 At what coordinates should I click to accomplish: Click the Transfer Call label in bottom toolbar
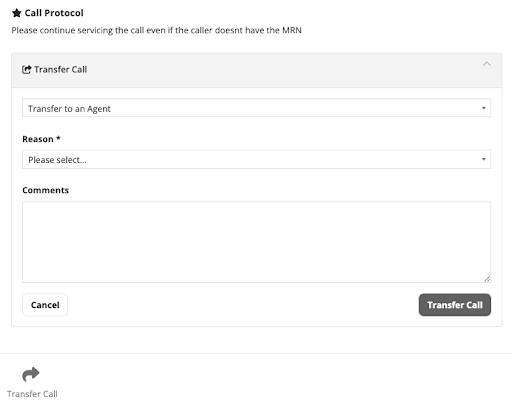click(x=32, y=394)
